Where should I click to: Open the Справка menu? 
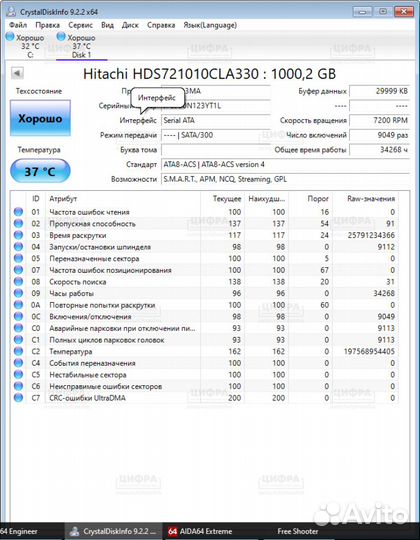tap(161, 25)
